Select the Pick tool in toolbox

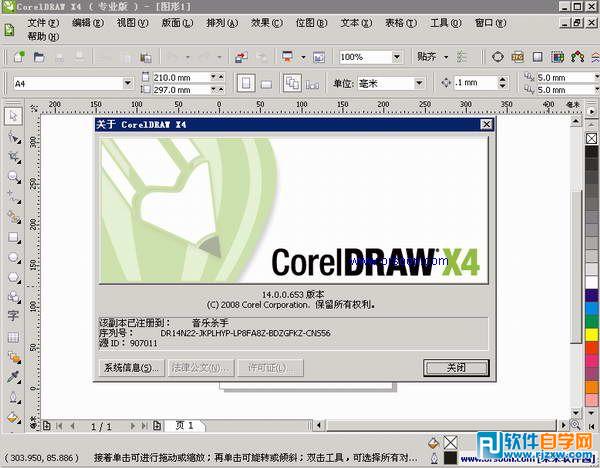pos(13,116)
